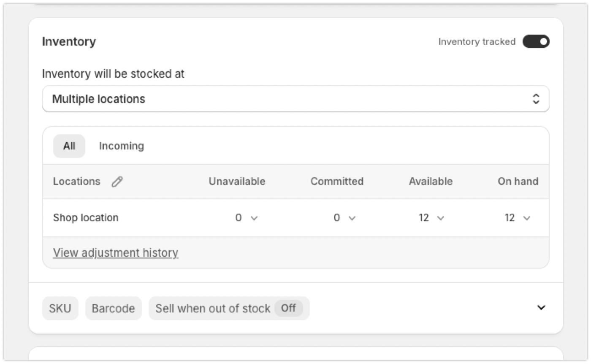
Task: Open the Multiple locations dropdown
Action: 295,99
